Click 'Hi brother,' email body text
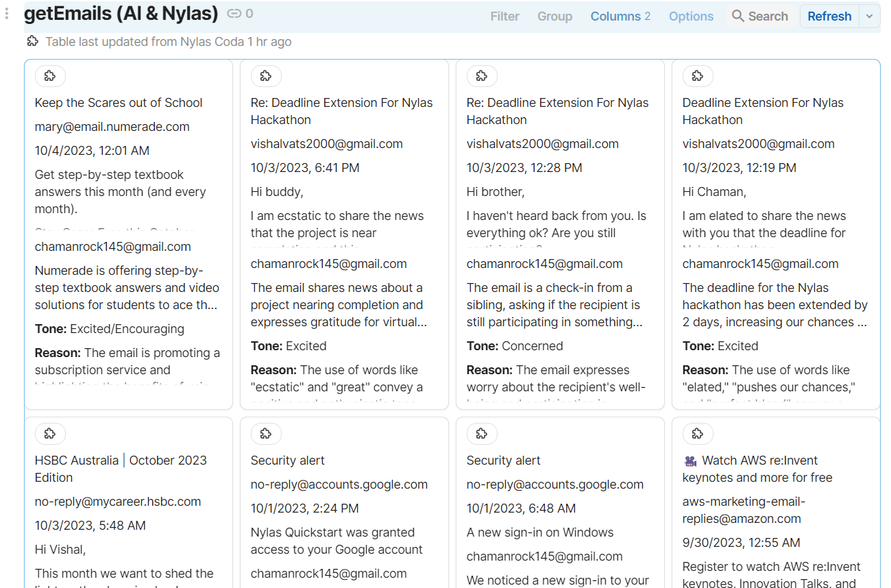Image resolution: width=891 pixels, height=588 pixels. (x=496, y=192)
